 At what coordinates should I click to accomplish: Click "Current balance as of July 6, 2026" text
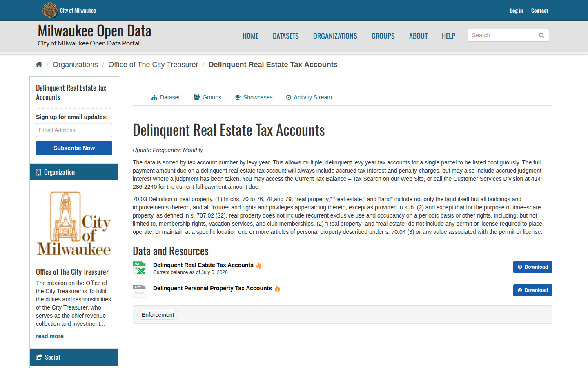point(190,272)
